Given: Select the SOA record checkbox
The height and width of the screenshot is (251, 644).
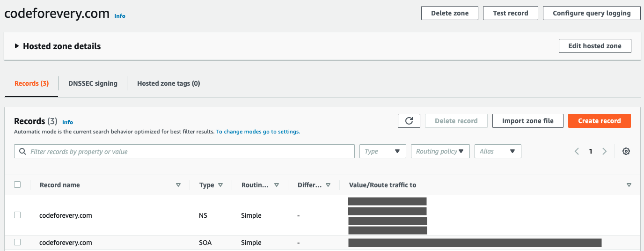Looking at the screenshot, I should [17, 242].
